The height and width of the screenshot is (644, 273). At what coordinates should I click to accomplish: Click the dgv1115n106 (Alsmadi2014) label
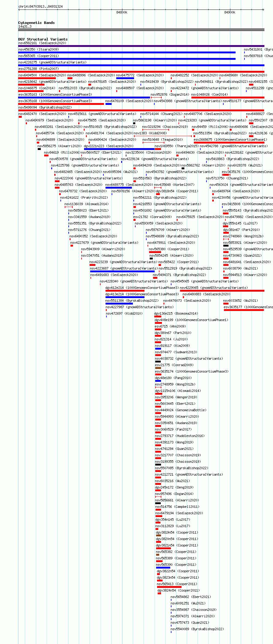pyautogui.click(x=178, y=391)
